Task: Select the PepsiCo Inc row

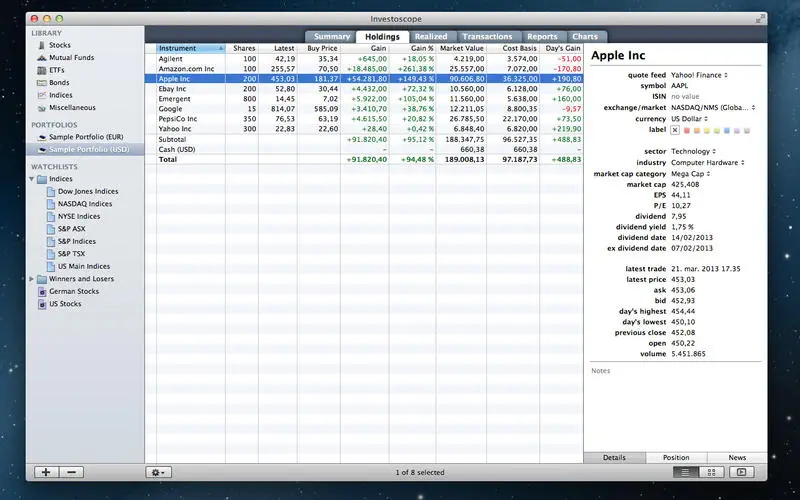Action: coord(364,119)
